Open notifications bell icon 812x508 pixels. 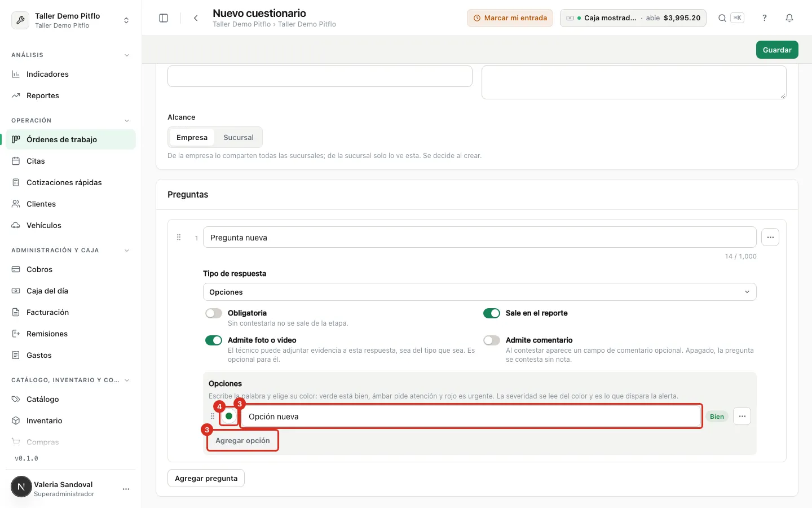click(x=789, y=18)
